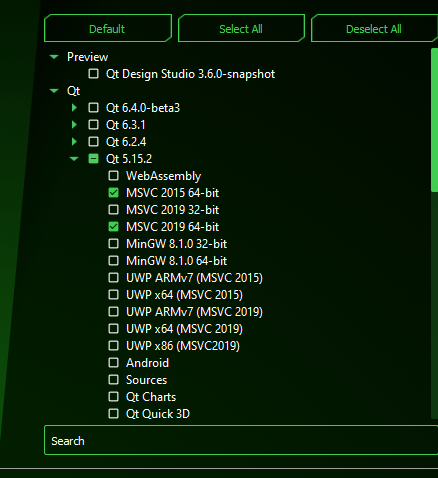Click the Select All button
Image resolution: width=438 pixels, height=478 pixels.
241,28
